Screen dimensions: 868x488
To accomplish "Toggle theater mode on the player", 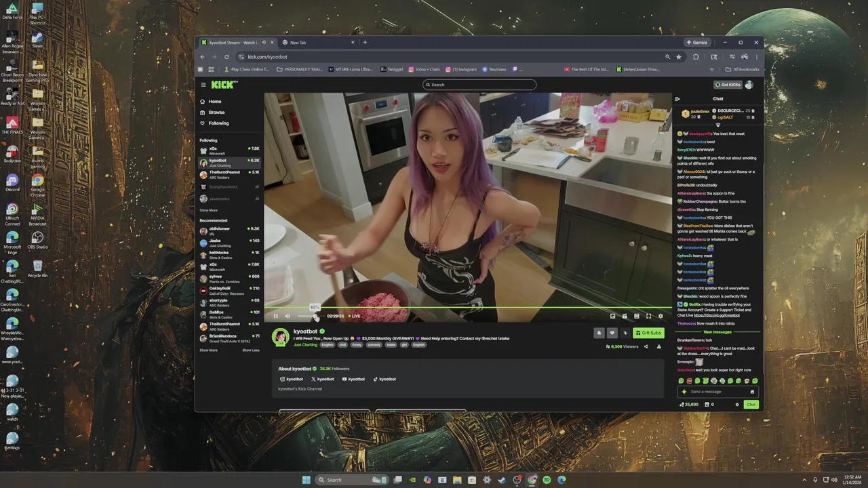I will click(636, 316).
